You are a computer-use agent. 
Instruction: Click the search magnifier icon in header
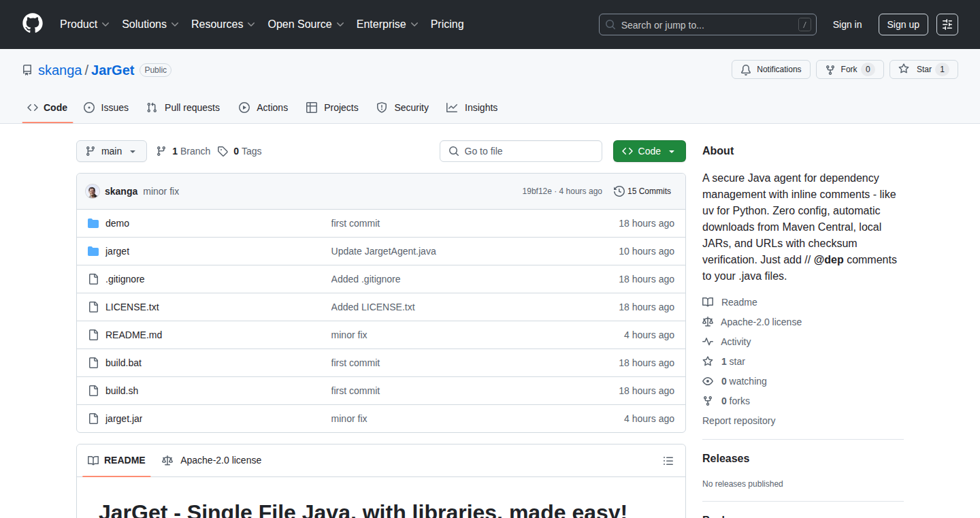coord(610,25)
